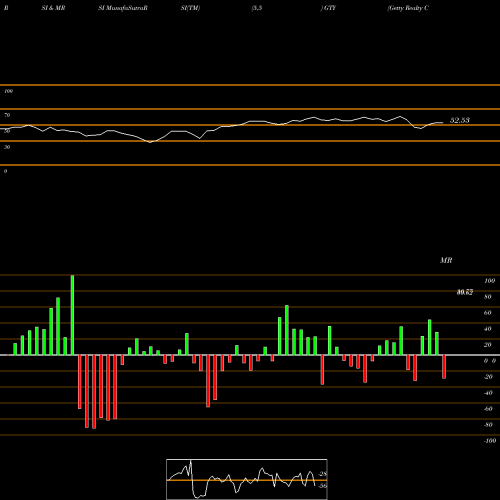Click the MR axis label '-20'
The image size is (500, 500).
click(x=488, y=377)
